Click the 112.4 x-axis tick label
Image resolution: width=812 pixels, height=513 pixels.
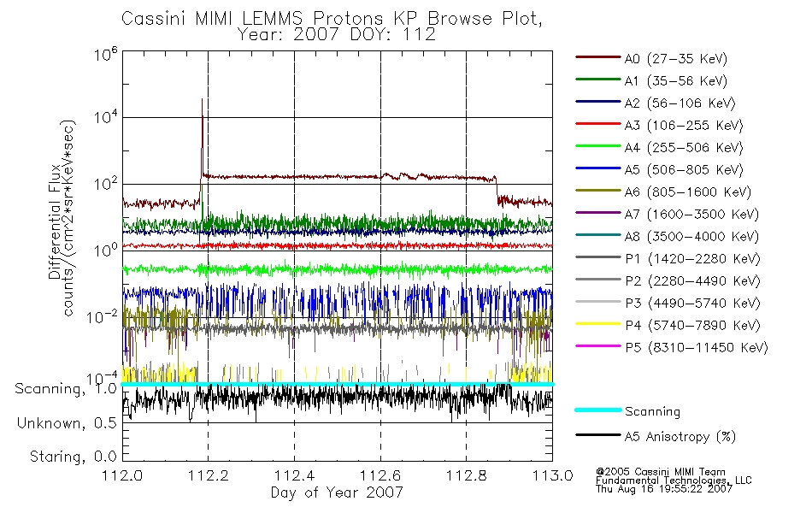(x=294, y=475)
